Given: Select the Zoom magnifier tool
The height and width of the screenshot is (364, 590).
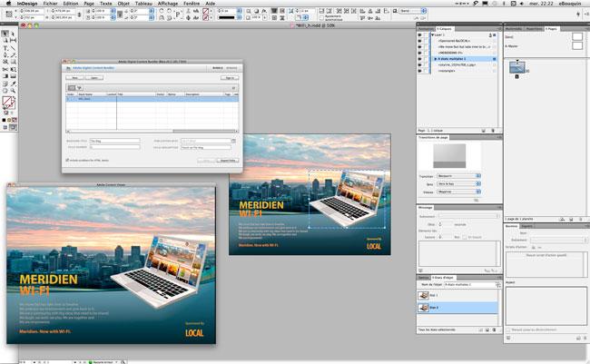Looking at the screenshot, I should pos(13,91).
